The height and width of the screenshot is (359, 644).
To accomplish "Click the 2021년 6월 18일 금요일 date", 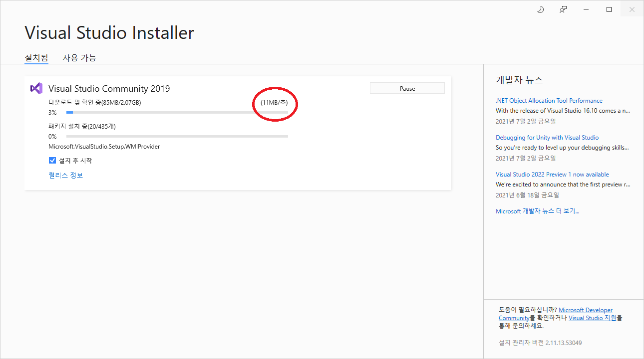I will pos(527,195).
